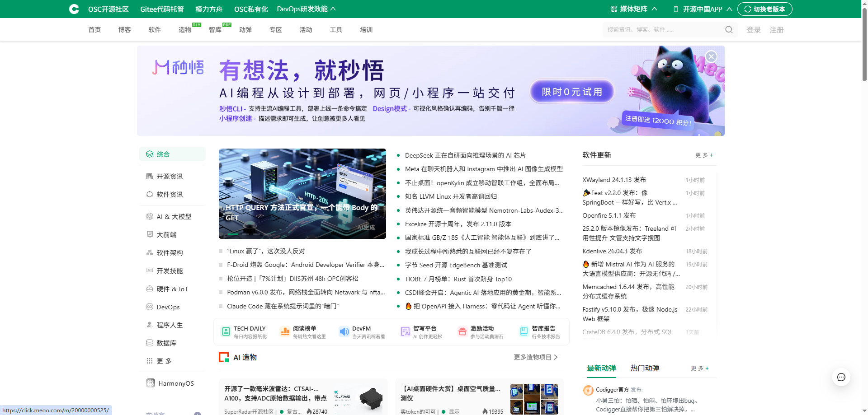
Task: Open 毫米波雷达 CTSAI project card
Action: (303, 397)
